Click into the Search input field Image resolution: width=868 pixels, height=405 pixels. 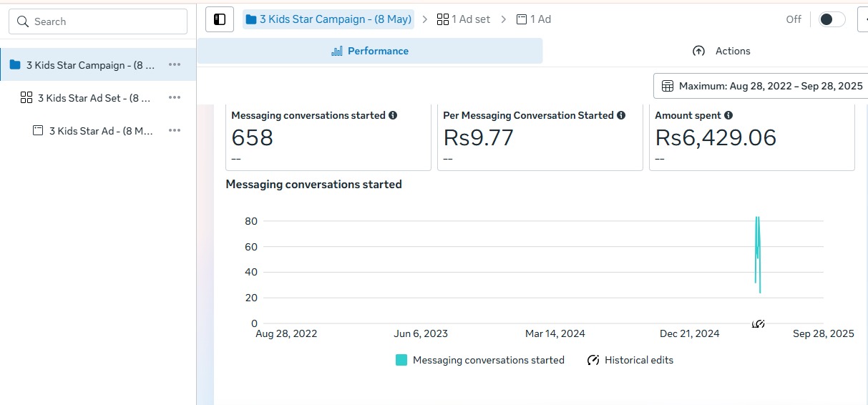pyautogui.click(x=107, y=21)
